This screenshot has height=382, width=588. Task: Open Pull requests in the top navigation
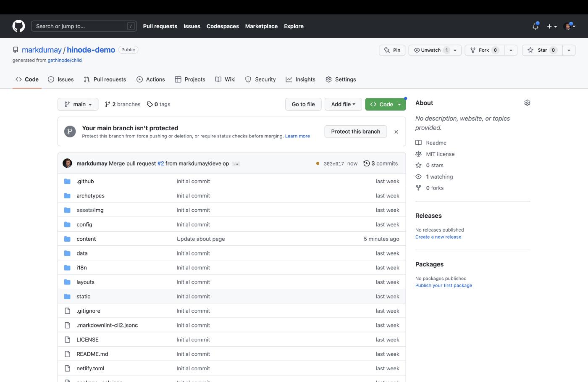(160, 26)
